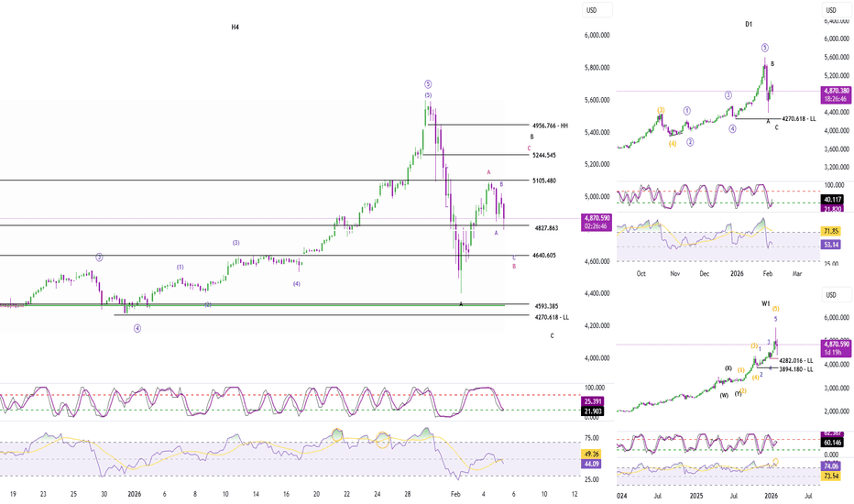Click the 40.117 stochastic tag on D1 chart

click(833, 200)
